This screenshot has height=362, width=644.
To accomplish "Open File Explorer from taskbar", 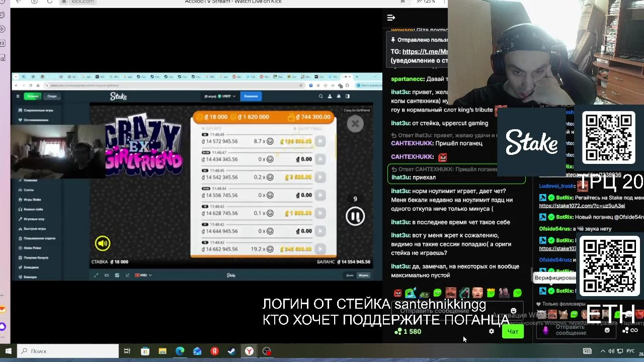I will 163,351.
